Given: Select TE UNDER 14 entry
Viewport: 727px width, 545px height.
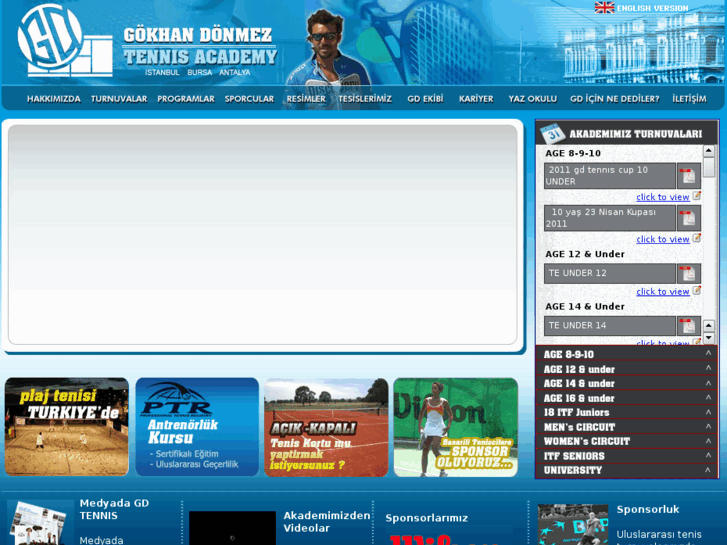Looking at the screenshot, I should (x=610, y=326).
